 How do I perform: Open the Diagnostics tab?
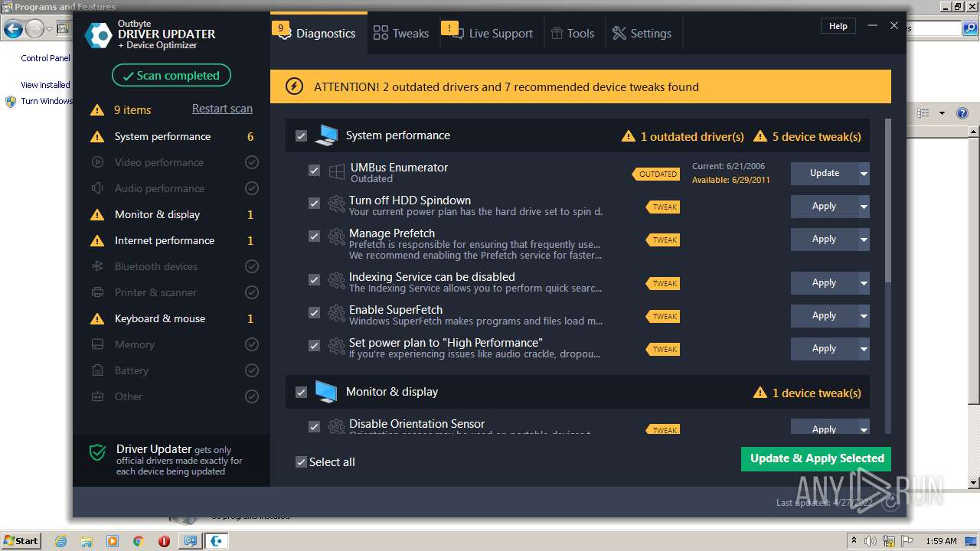point(318,33)
